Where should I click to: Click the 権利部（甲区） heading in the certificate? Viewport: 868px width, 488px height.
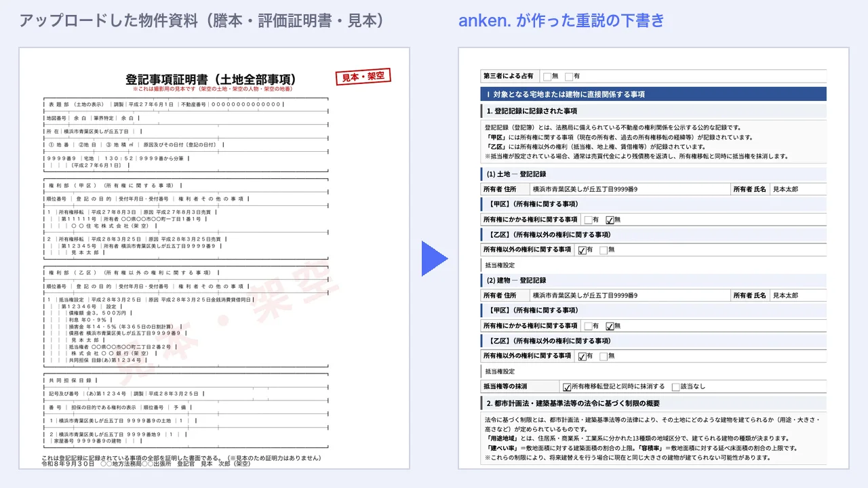(x=111, y=185)
